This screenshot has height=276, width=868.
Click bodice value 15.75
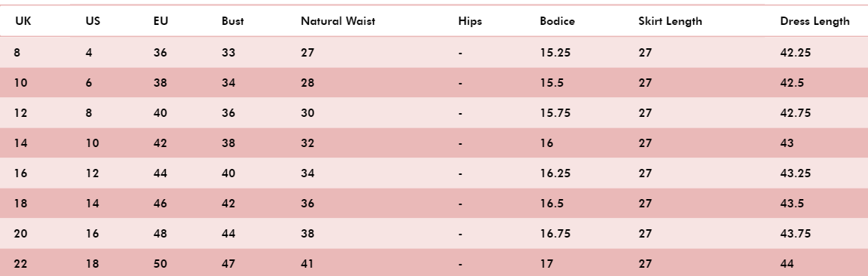555,113
